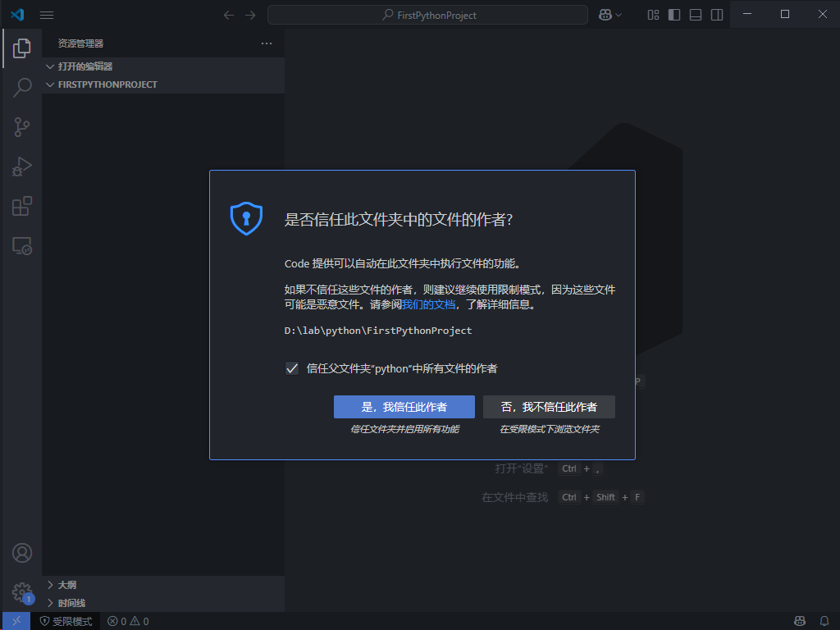The width and height of the screenshot is (840, 630).
Task: Select the Explorer icon in the activity bar
Action: pos(21,48)
